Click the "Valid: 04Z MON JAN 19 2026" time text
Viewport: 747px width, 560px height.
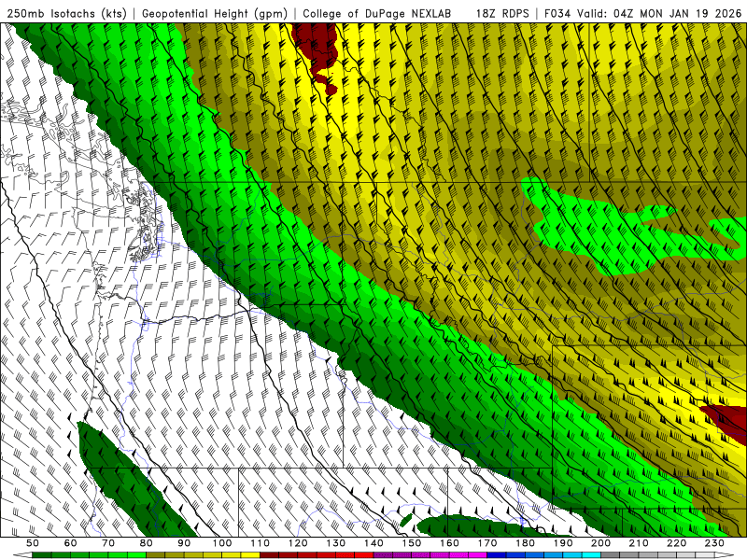click(x=660, y=14)
